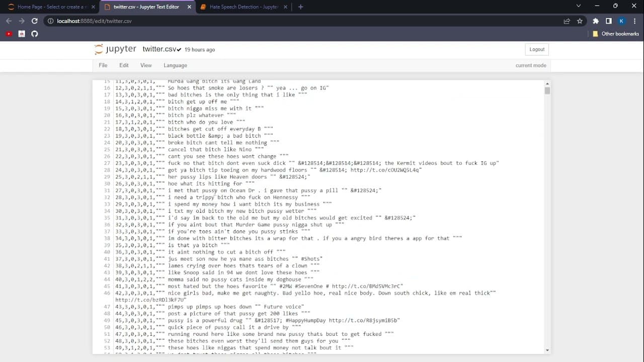The width and height of the screenshot is (644, 362).
Task: Open the Other bookmarks folder
Action: tap(615, 34)
